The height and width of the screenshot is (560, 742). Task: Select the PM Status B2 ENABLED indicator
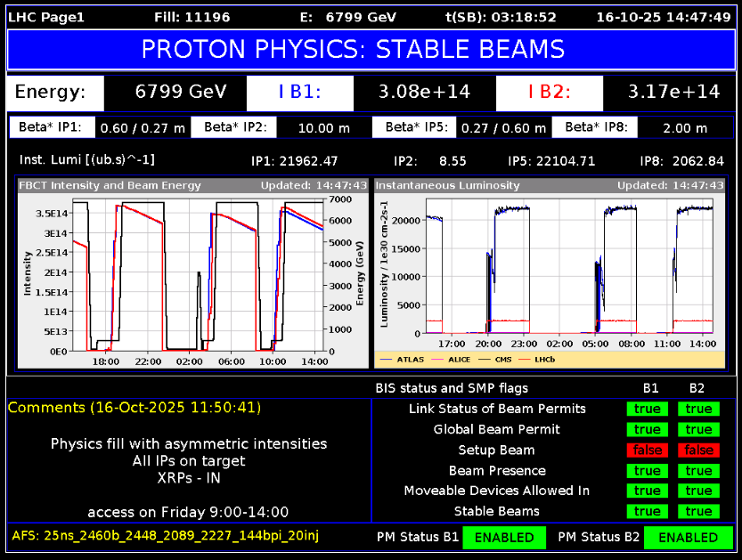pyautogui.click(x=687, y=538)
